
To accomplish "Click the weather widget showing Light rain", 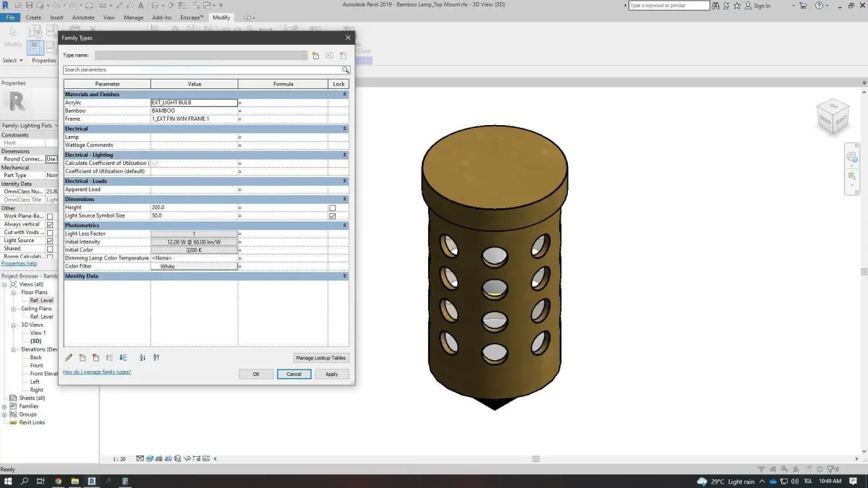I will click(724, 481).
